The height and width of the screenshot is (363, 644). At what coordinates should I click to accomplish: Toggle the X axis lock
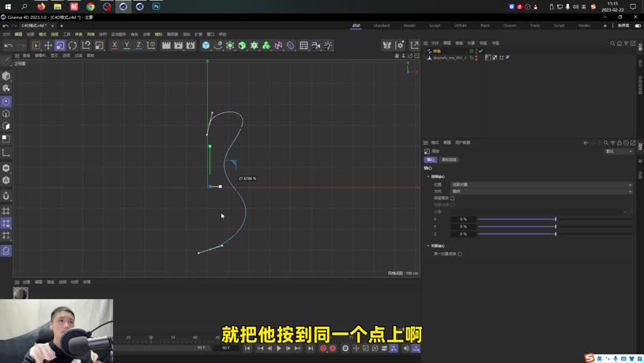point(115,46)
